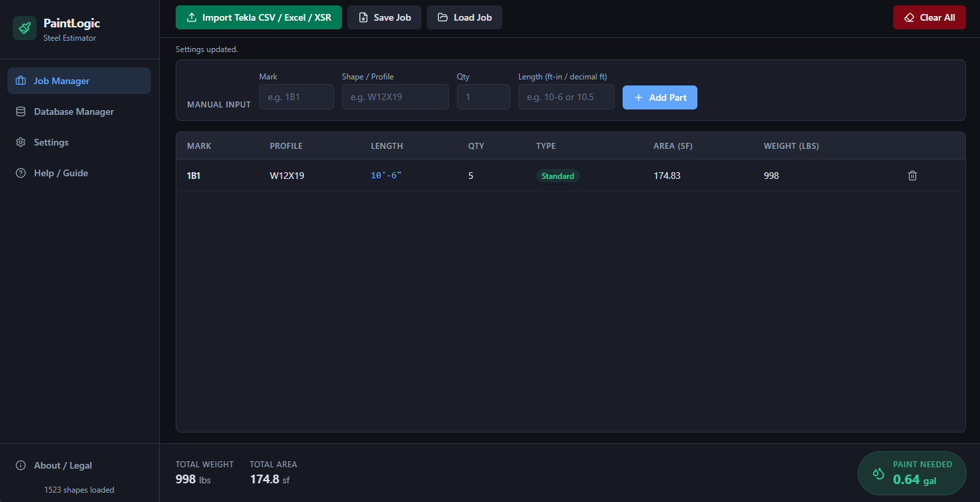Open Database Manager in the sidebar

click(x=79, y=111)
